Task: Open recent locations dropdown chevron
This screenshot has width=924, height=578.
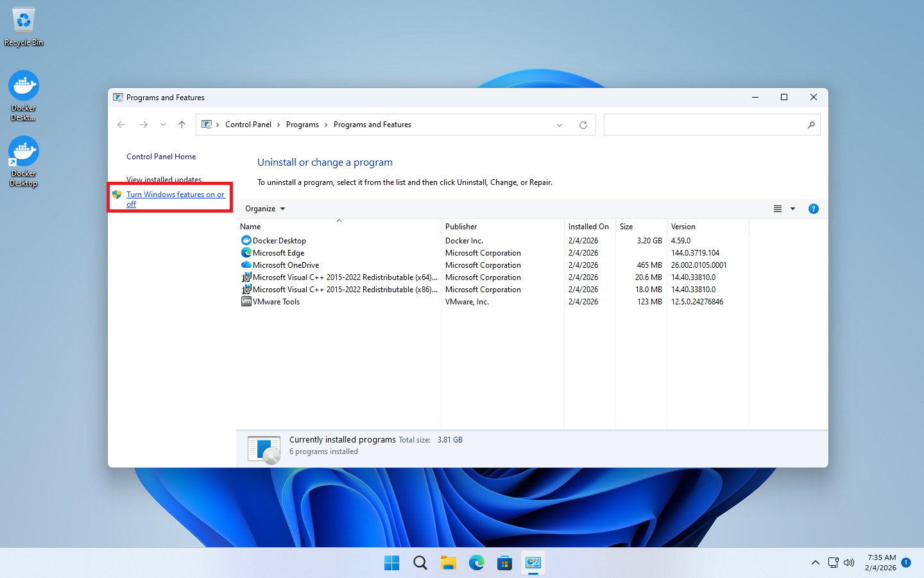Action: click(x=163, y=125)
